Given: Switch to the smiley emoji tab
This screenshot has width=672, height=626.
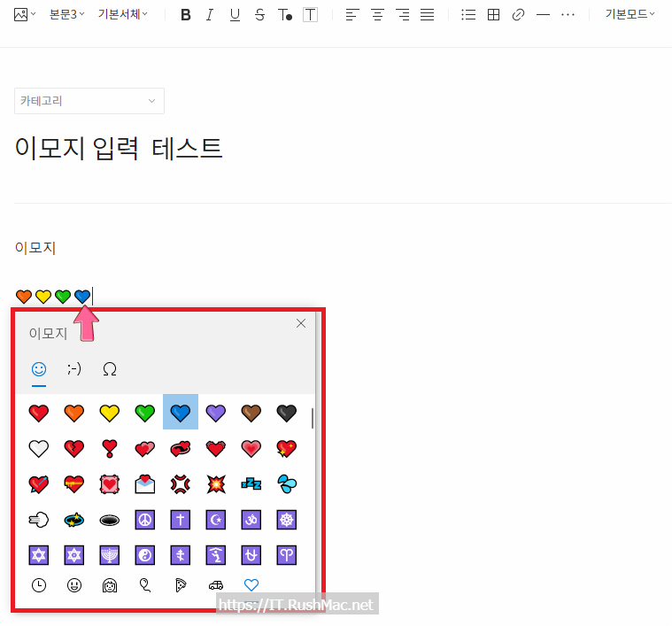Looking at the screenshot, I should pos(39,369).
